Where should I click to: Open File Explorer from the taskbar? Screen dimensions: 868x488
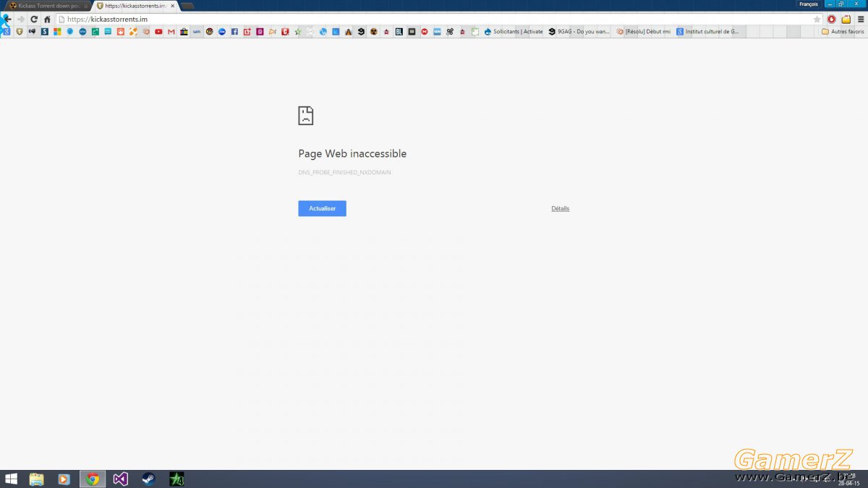point(36,479)
